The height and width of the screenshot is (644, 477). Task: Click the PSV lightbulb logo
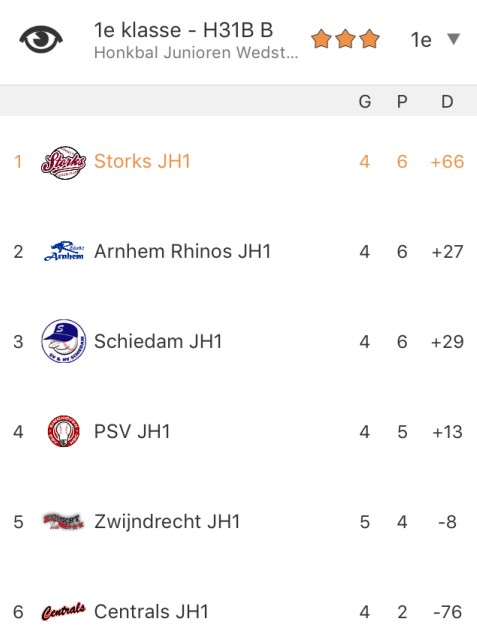point(63,431)
